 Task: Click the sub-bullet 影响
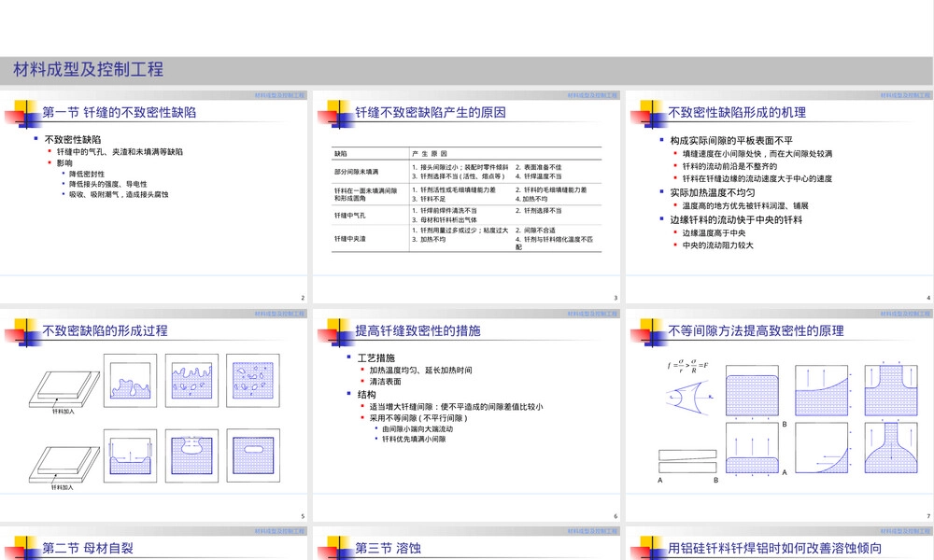coord(64,162)
